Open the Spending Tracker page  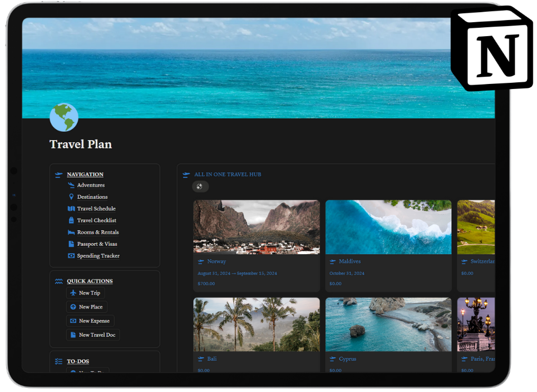[98, 256]
